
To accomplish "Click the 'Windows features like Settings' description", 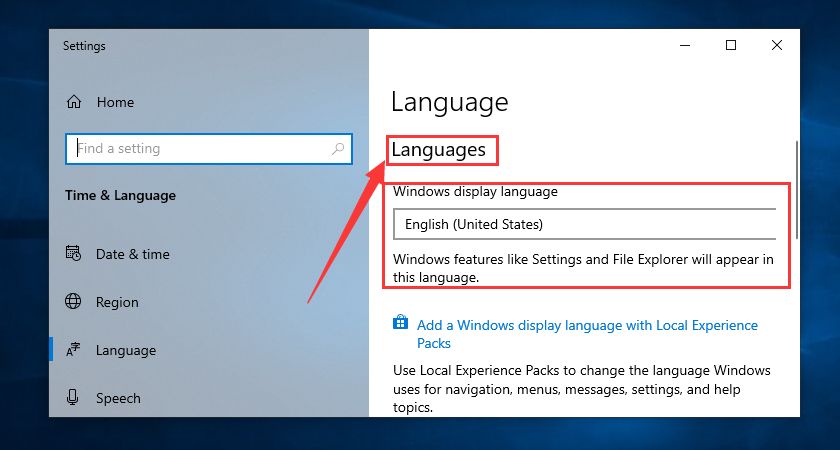I will [x=583, y=268].
